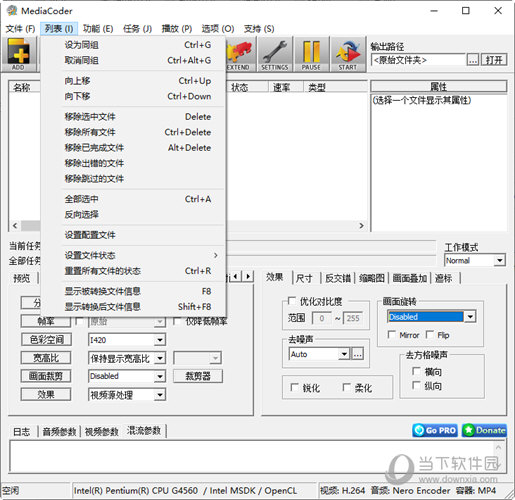
Task: Click the 输出路径 text field
Action: (x=418, y=60)
